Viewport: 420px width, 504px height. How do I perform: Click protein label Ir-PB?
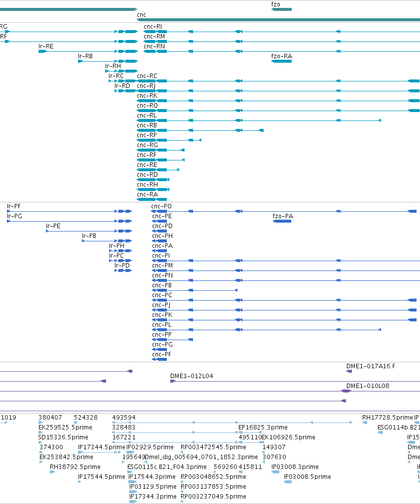point(89,236)
